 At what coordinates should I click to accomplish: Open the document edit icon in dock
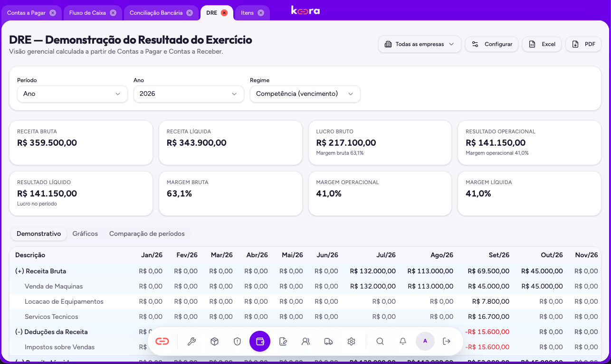click(x=283, y=341)
